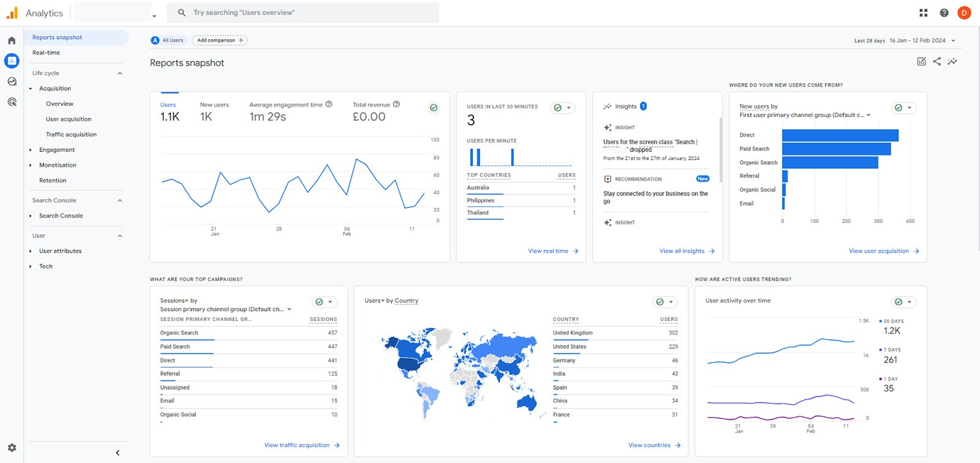Screen dimensions: 980x463
Task: Open the Insights sparkline icon at top right
Action: pyautogui.click(x=952, y=61)
